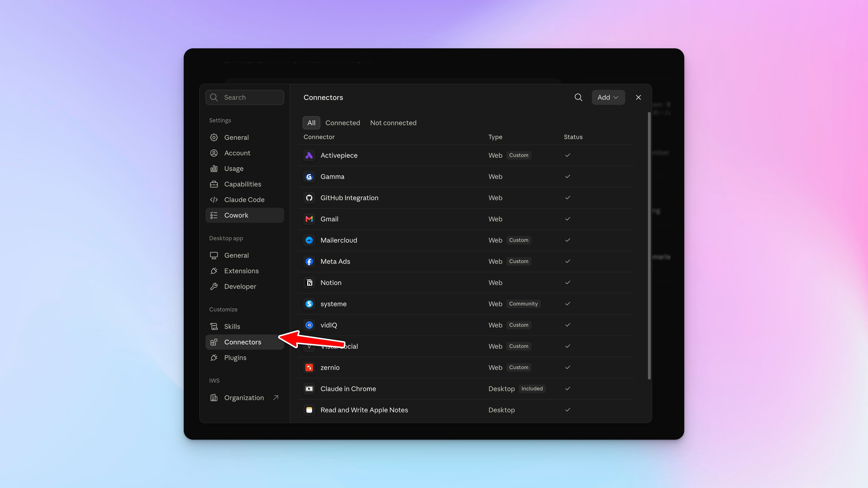This screenshot has height=488, width=868.
Task: Open the Account settings page
Action: click(245, 153)
